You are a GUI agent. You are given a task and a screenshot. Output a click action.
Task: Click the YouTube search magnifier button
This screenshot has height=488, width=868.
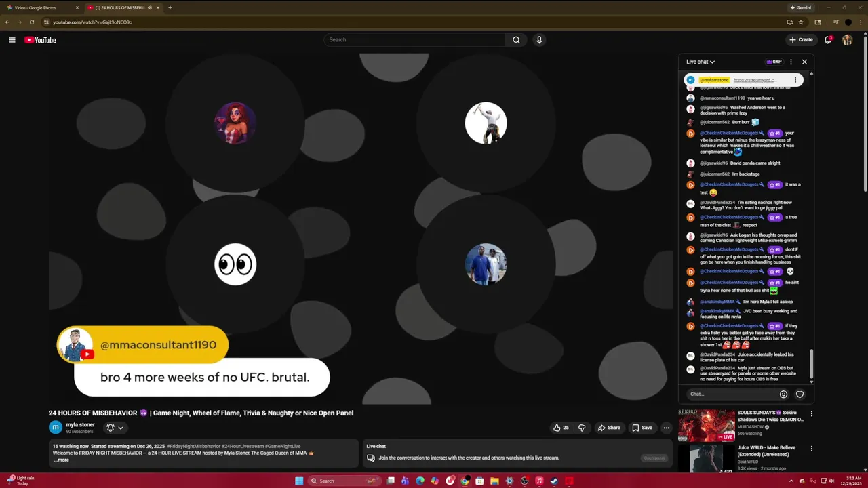(x=516, y=40)
